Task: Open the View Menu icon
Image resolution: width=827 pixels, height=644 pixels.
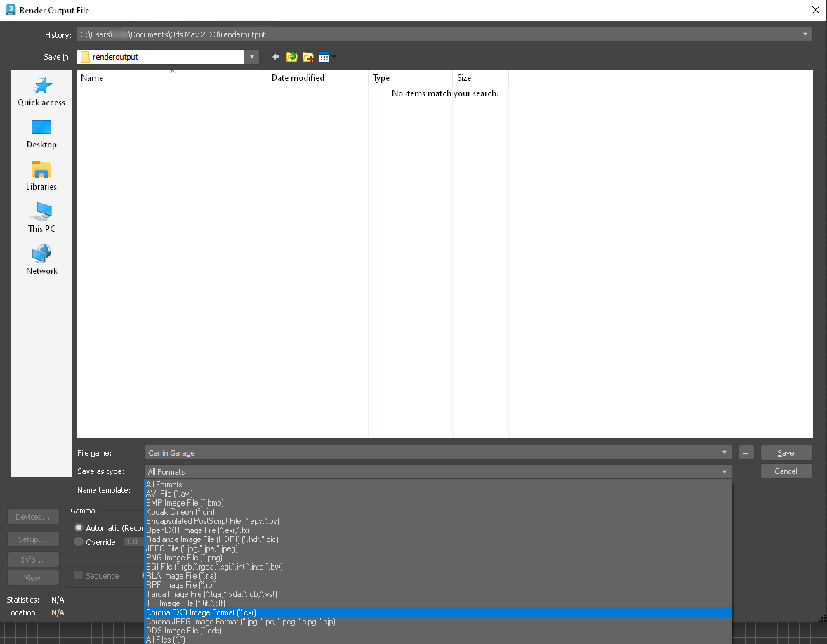Action: pos(326,57)
